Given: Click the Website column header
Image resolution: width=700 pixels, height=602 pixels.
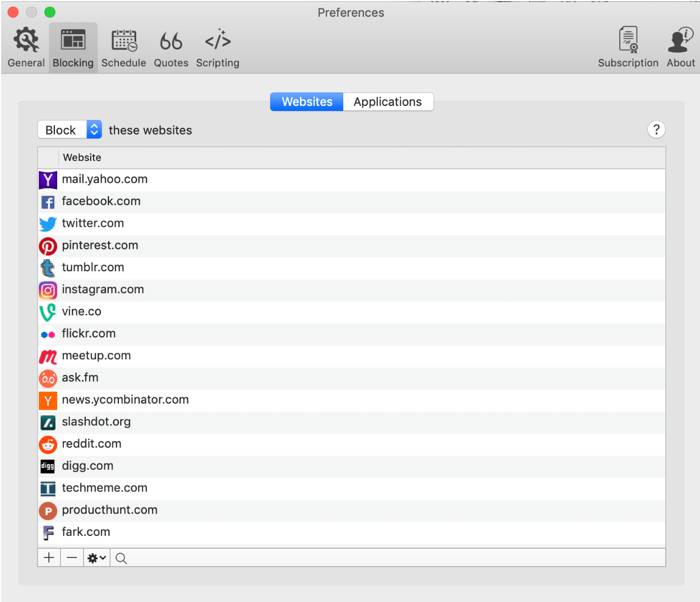Looking at the screenshot, I should 82,158.
